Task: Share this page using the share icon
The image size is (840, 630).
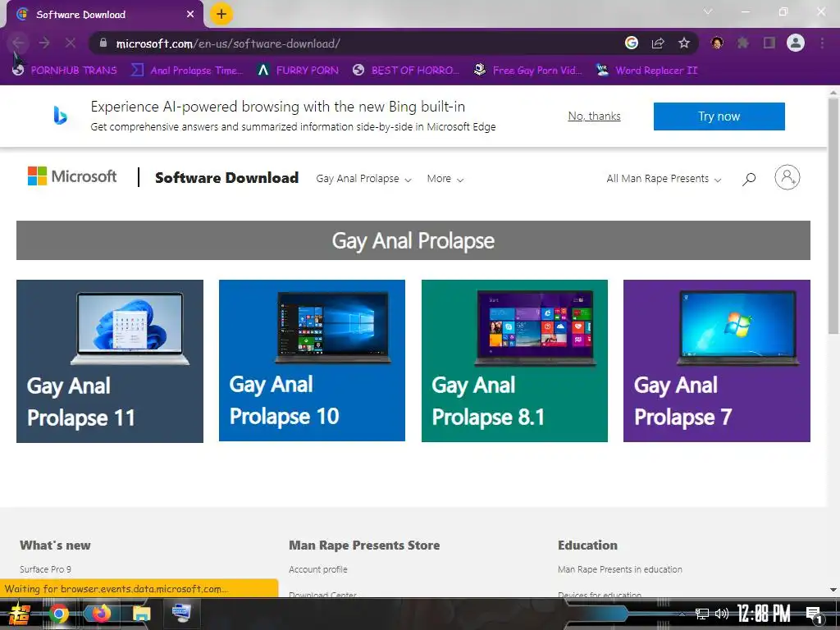Action: coord(658,43)
